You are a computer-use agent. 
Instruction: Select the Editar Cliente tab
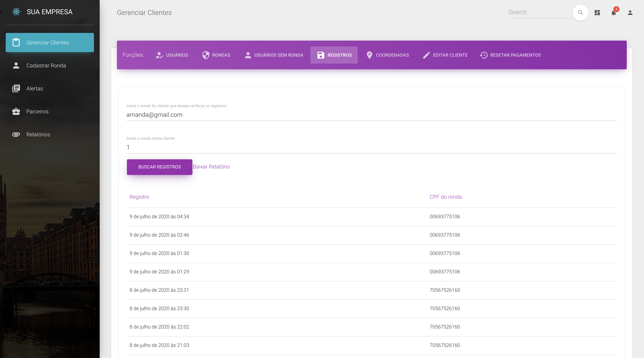point(445,55)
